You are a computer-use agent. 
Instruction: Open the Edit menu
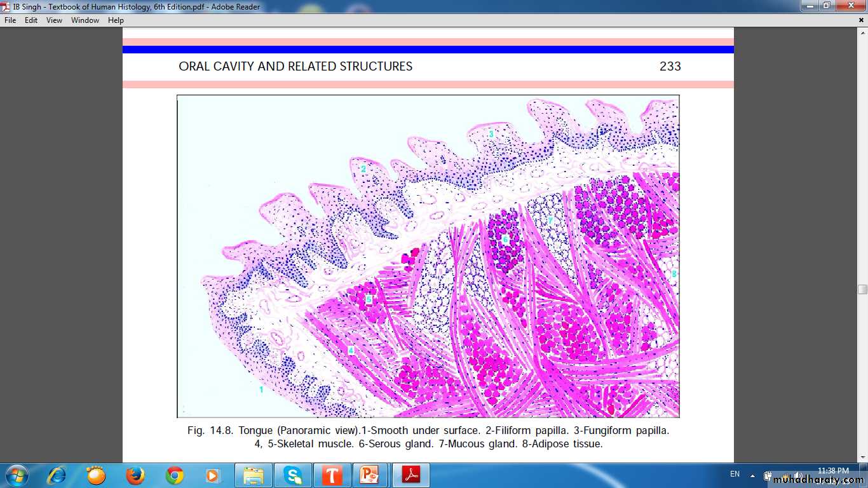[x=31, y=20]
